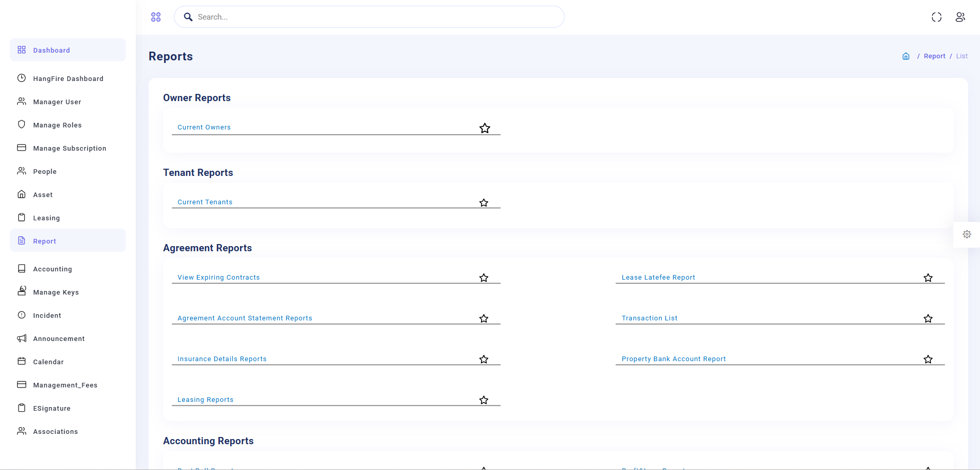Star the Insurance Details Reports

[484, 359]
